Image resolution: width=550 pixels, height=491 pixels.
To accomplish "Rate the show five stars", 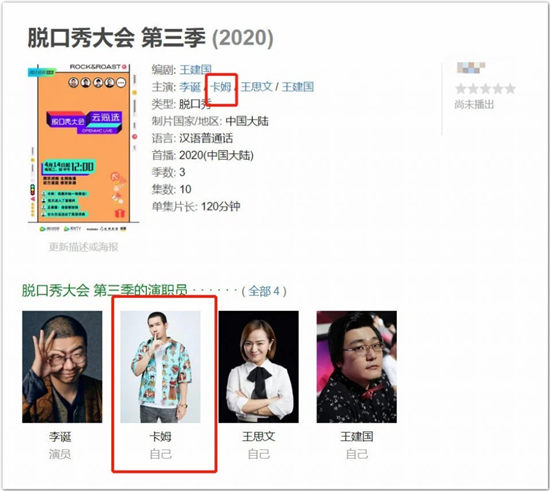I will tap(510, 89).
